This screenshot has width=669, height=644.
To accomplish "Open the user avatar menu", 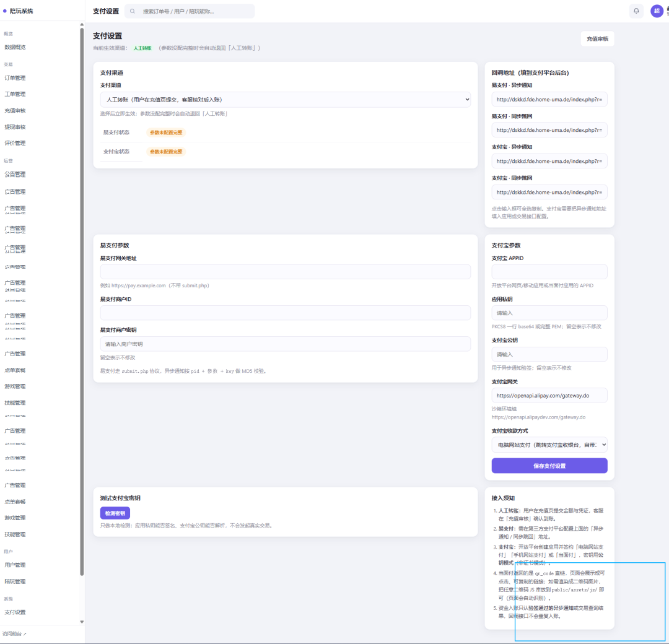I will (657, 11).
